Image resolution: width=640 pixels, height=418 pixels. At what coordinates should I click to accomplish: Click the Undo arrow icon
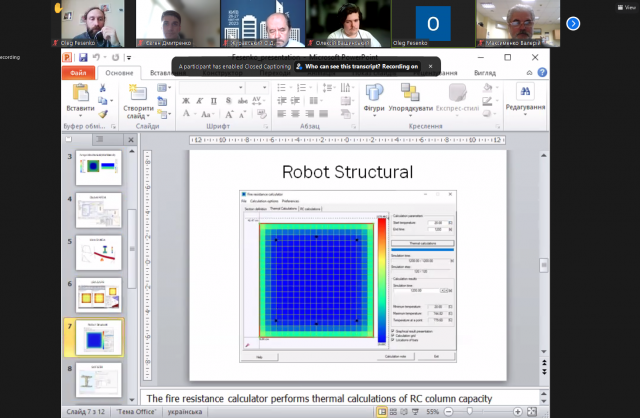tap(96, 57)
